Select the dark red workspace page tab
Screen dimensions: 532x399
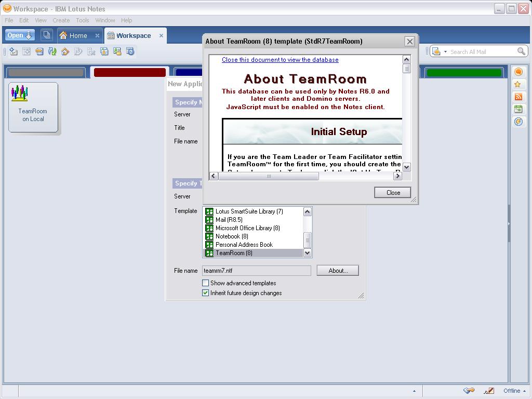[x=129, y=72]
